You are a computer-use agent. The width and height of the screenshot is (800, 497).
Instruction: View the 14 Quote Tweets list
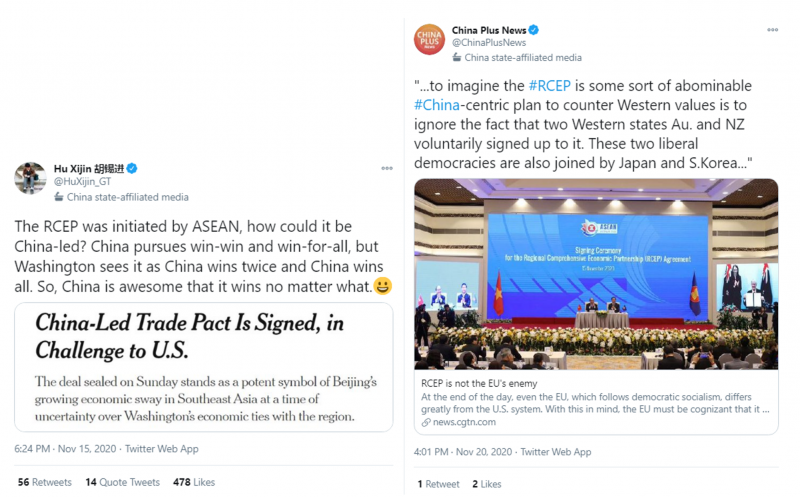(x=122, y=482)
